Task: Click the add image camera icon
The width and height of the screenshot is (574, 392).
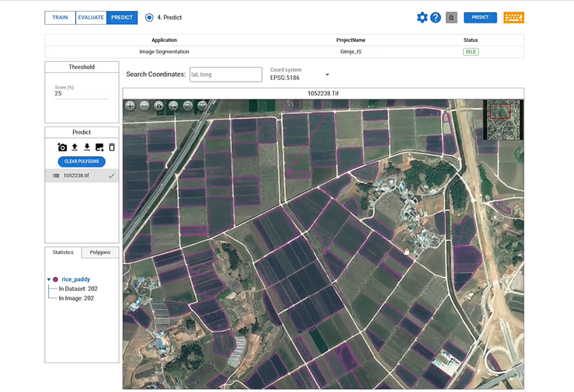Action: click(x=62, y=147)
